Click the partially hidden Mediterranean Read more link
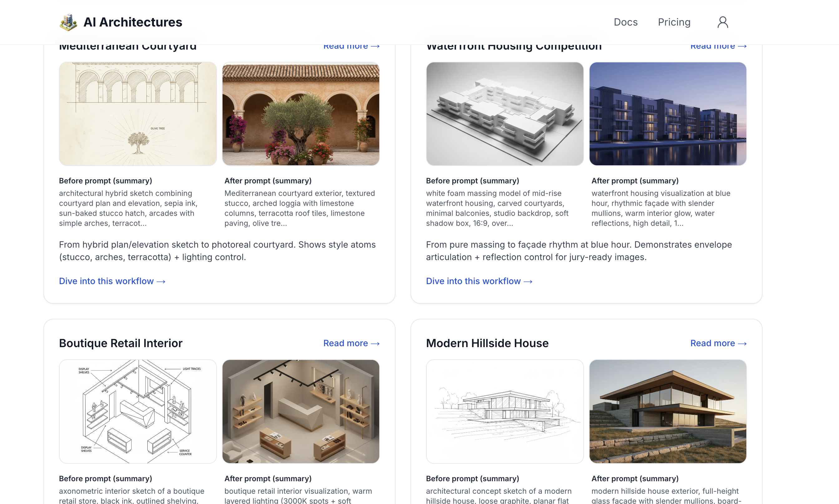839x504 pixels. tap(351, 47)
